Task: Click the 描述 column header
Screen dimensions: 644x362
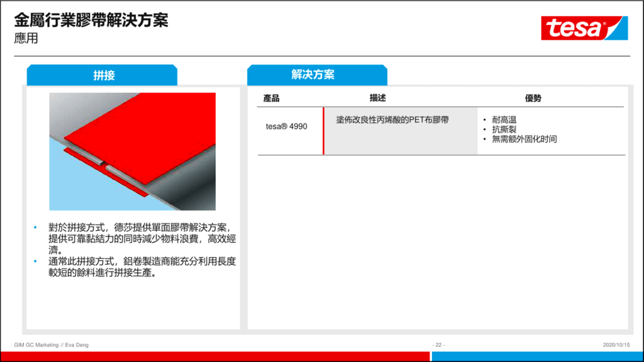Action: [x=377, y=98]
